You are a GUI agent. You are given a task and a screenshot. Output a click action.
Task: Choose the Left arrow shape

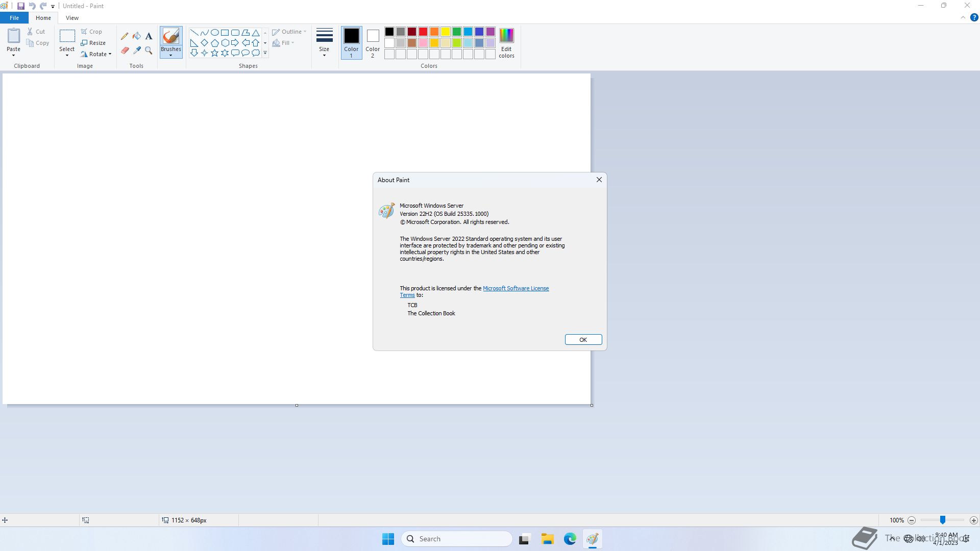[x=246, y=43]
